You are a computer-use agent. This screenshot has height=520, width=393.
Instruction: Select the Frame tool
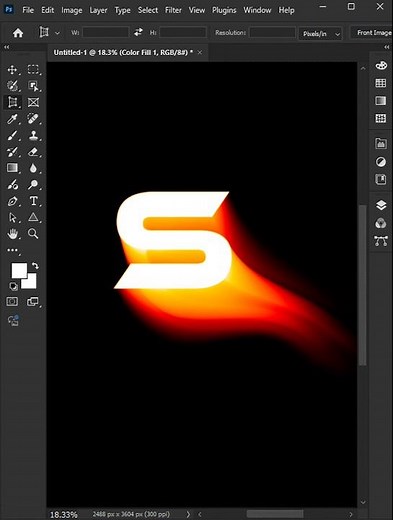pyautogui.click(x=33, y=102)
